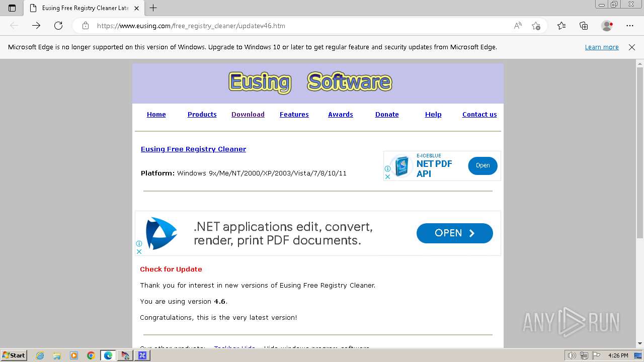Open the tab actions menu icon
The image size is (644, 362).
[12, 8]
